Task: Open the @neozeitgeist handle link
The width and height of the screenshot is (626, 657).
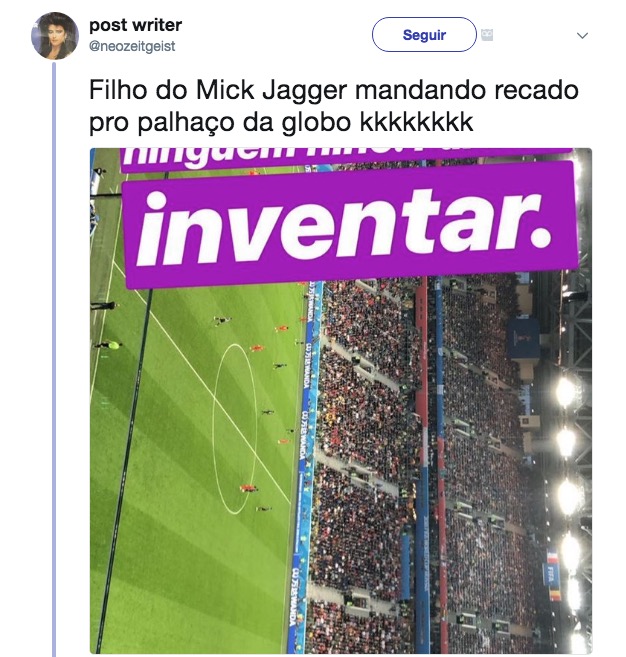Action: pyautogui.click(x=132, y=46)
